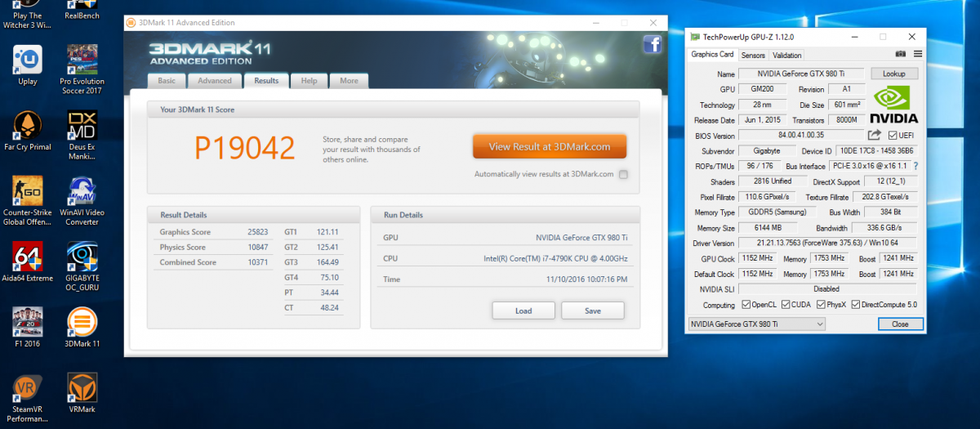Screen dimensions: 980x429
Task: Click NVIDIA logo in GPU-Z
Action: [893, 105]
